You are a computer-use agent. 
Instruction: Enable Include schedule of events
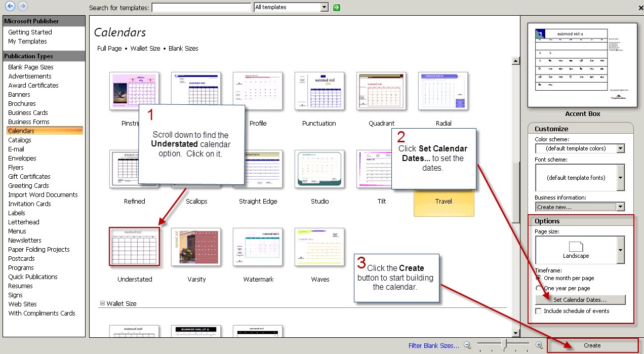pos(539,311)
